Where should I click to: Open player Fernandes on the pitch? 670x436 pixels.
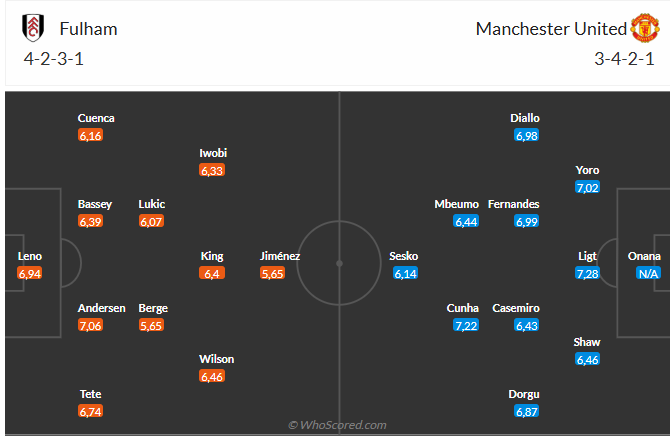[x=513, y=204]
